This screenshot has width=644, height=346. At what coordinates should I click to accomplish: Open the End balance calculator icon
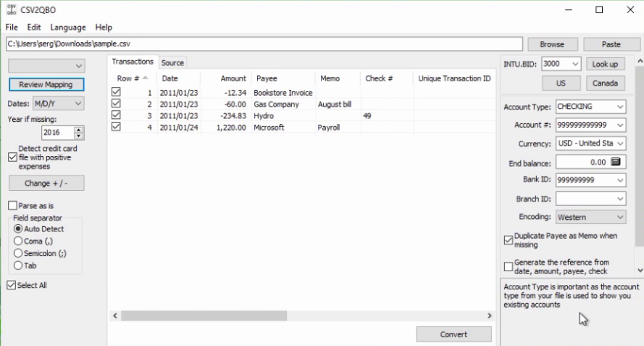615,162
